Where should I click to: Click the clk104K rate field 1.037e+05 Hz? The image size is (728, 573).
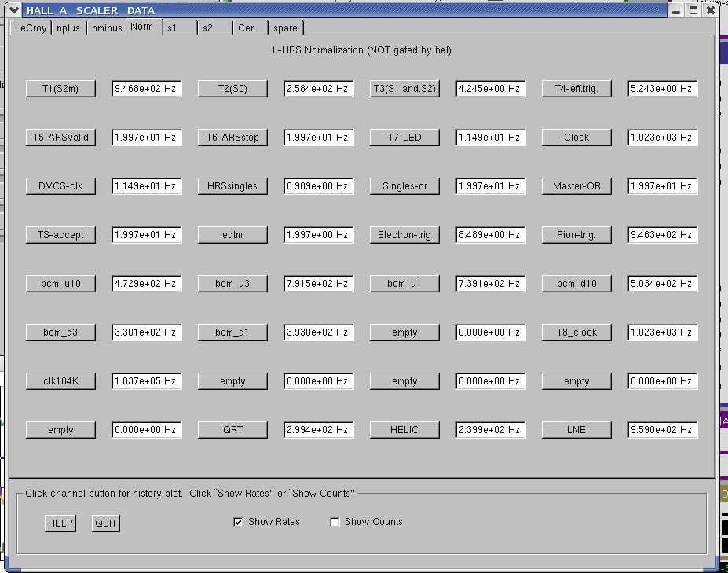147,381
